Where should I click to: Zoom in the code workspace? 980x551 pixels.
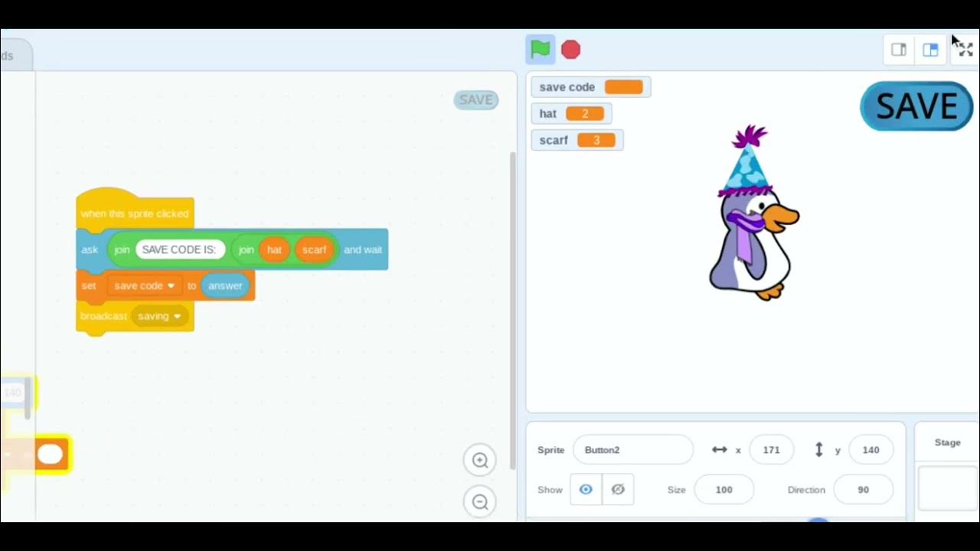coord(480,460)
